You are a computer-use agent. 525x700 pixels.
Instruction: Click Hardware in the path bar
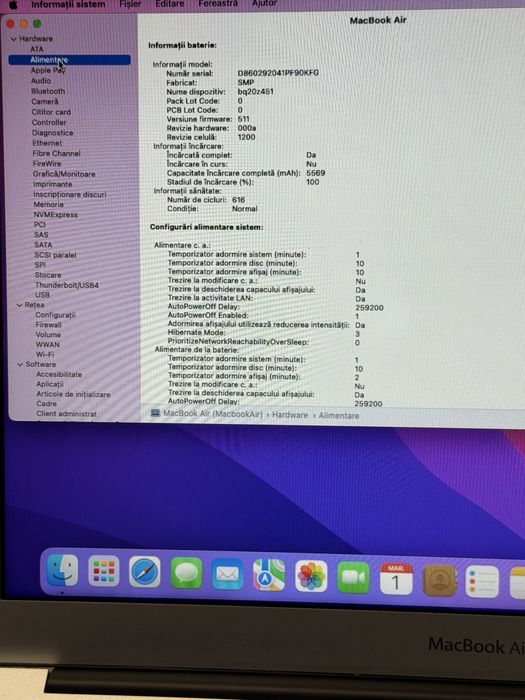(x=290, y=415)
